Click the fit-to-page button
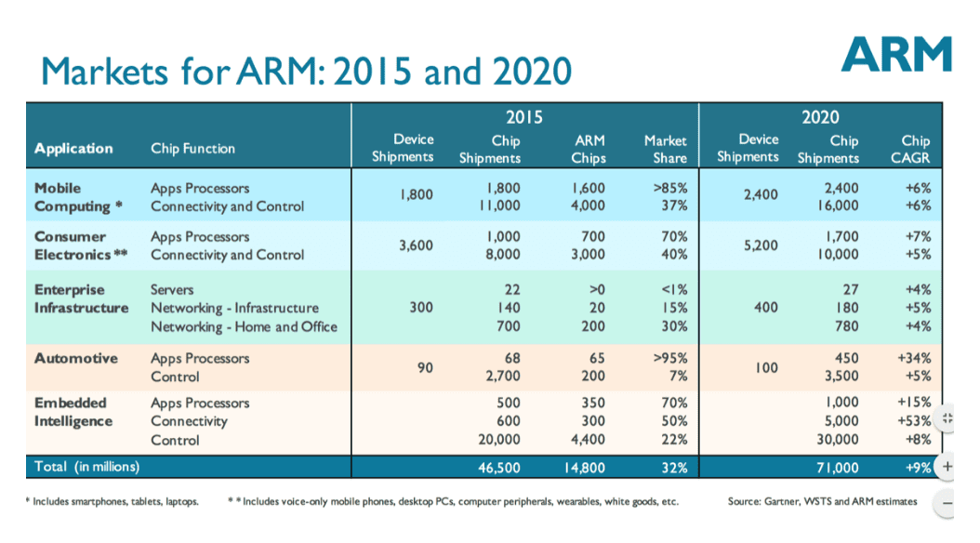Screen dimensions: 980x543 (x=949, y=418)
